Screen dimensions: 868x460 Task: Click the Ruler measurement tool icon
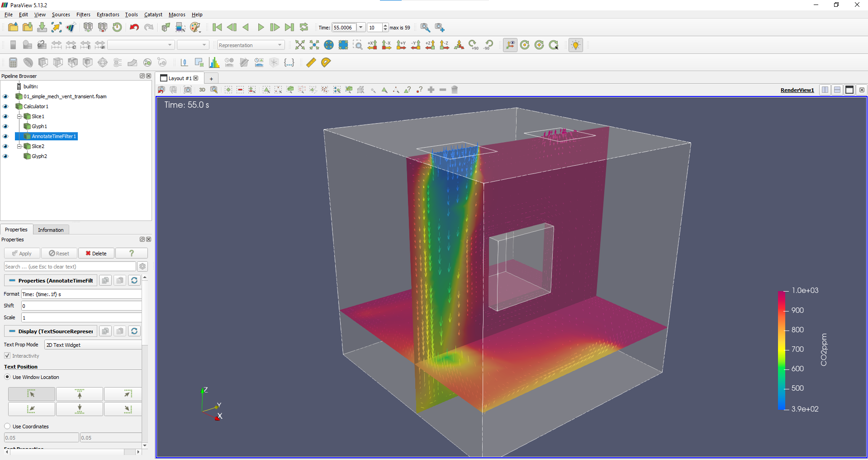point(311,62)
